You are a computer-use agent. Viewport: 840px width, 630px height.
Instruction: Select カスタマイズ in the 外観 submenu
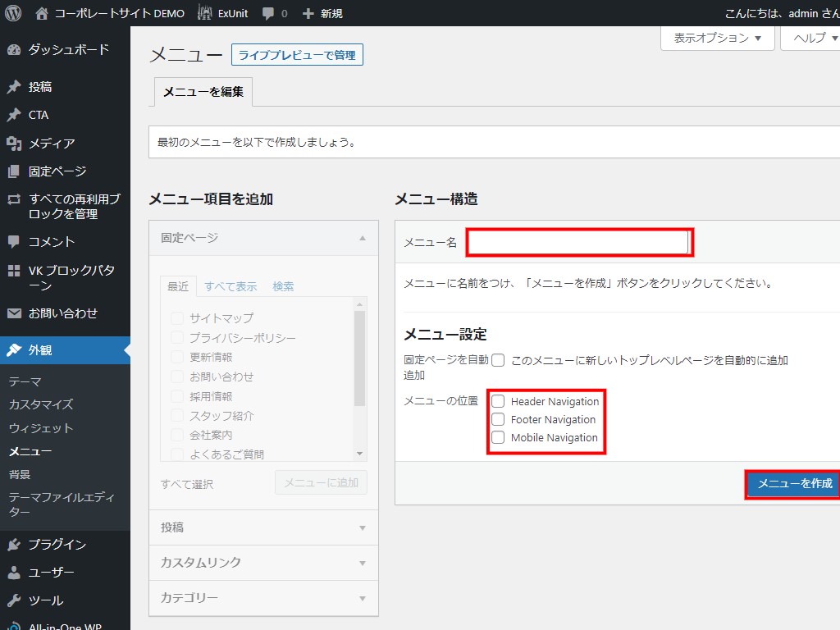pyautogui.click(x=41, y=404)
